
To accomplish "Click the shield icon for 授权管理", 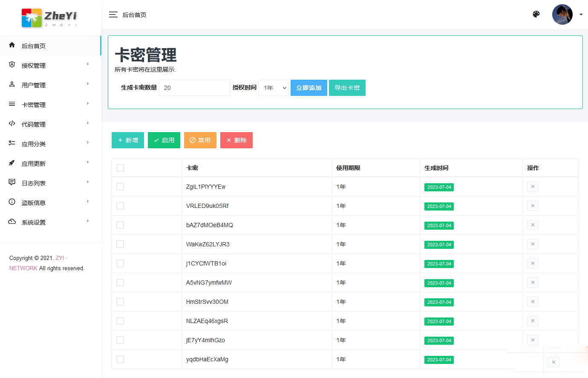I will pyautogui.click(x=12, y=65).
